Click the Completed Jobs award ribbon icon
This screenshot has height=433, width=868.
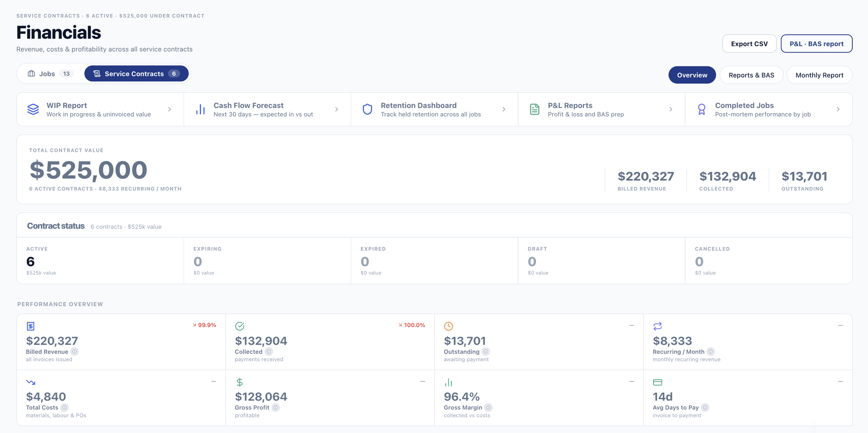pyautogui.click(x=702, y=109)
